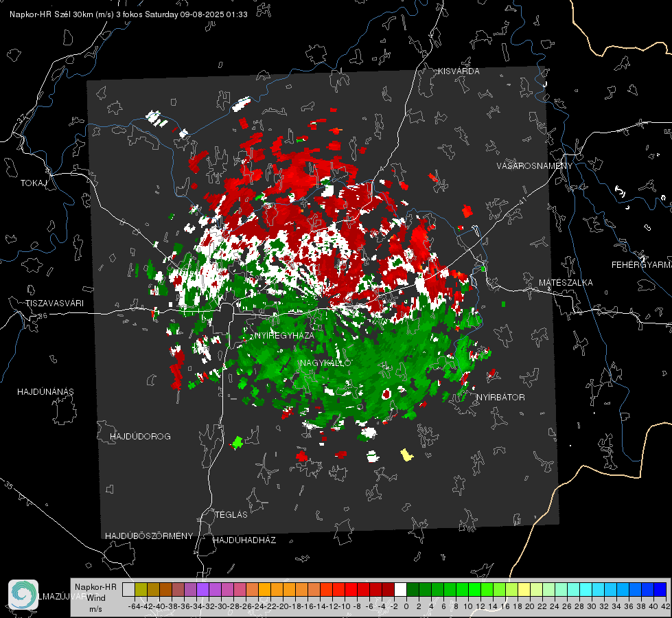Pick the violet purple legend swatch
The width and height of the screenshot is (672, 618).
click(202, 589)
